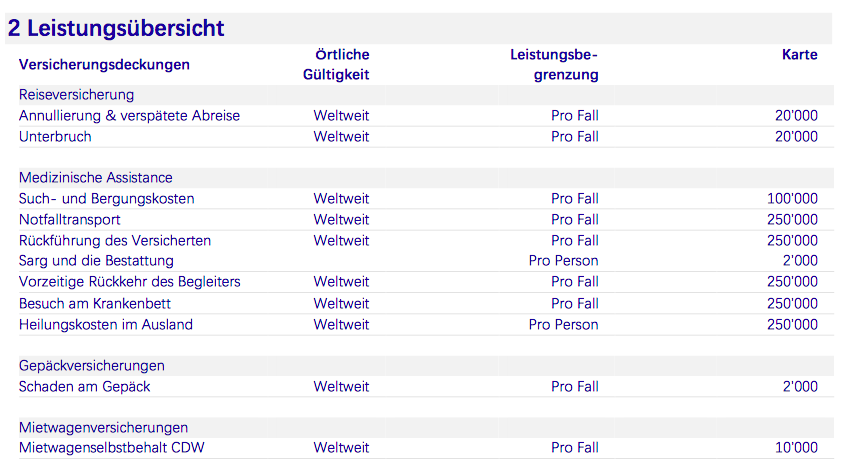
Task: Select the "Medizinische Assistance" category row
Action: (x=95, y=178)
